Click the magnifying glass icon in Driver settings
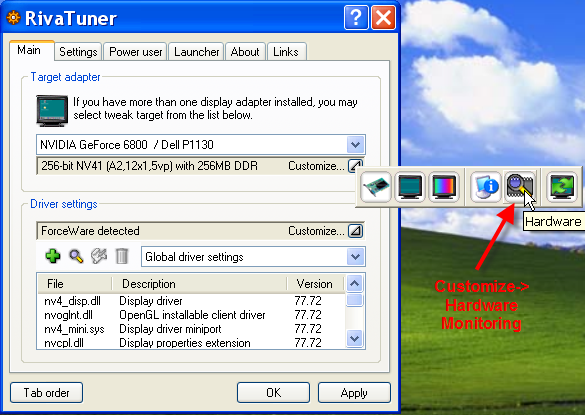 pyautogui.click(x=76, y=256)
